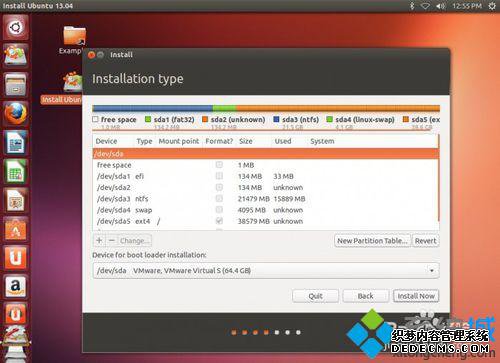Click the 15889 MB used value
The width and height of the screenshot is (500, 363).
(x=289, y=199)
